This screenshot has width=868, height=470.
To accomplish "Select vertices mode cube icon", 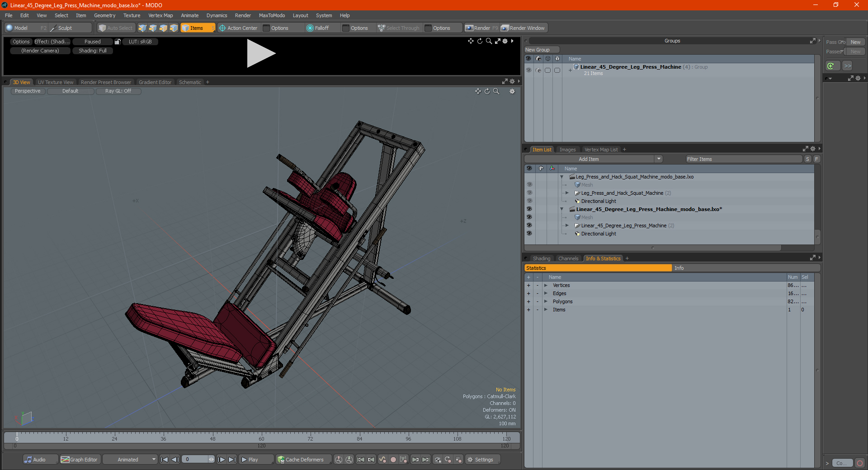I will (x=142, y=28).
